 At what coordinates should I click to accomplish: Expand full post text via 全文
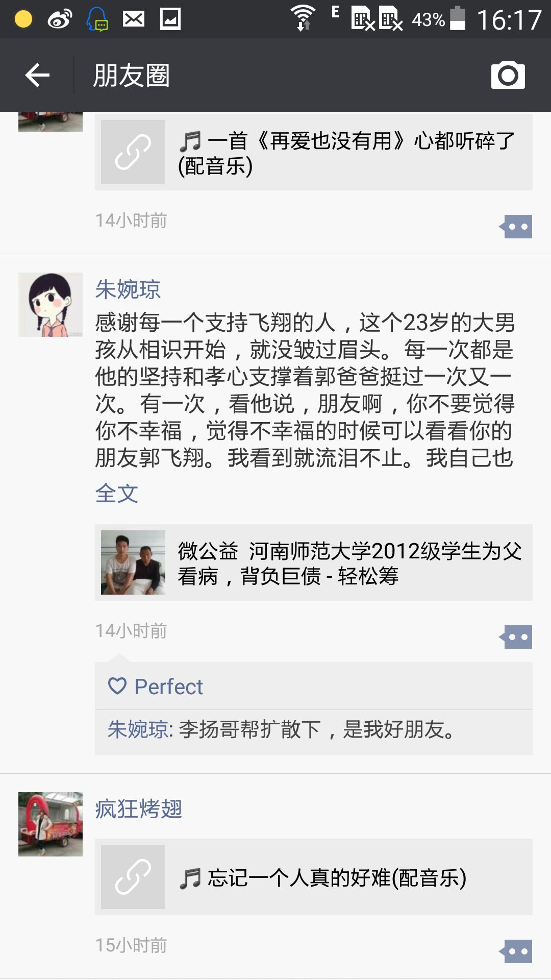[117, 493]
